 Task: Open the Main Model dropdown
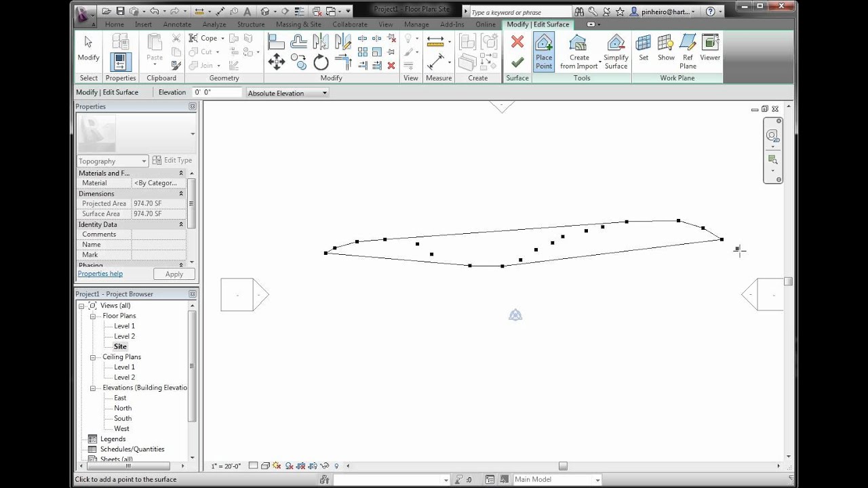tap(595, 479)
